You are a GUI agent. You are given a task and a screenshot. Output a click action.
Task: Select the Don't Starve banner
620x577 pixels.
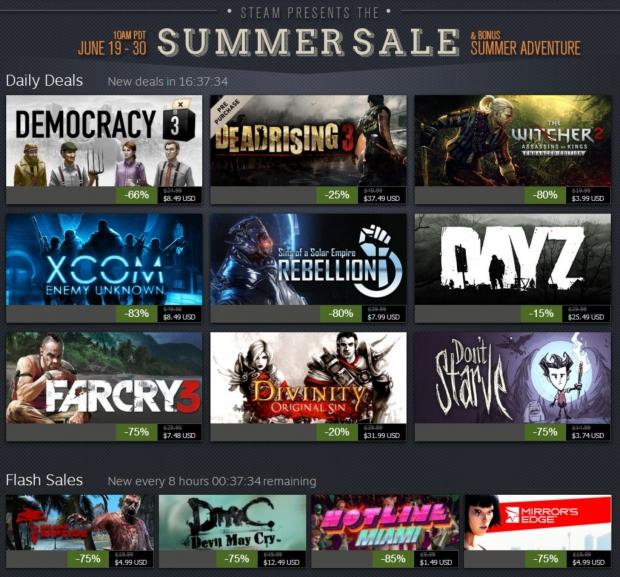(x=512, y=378)
